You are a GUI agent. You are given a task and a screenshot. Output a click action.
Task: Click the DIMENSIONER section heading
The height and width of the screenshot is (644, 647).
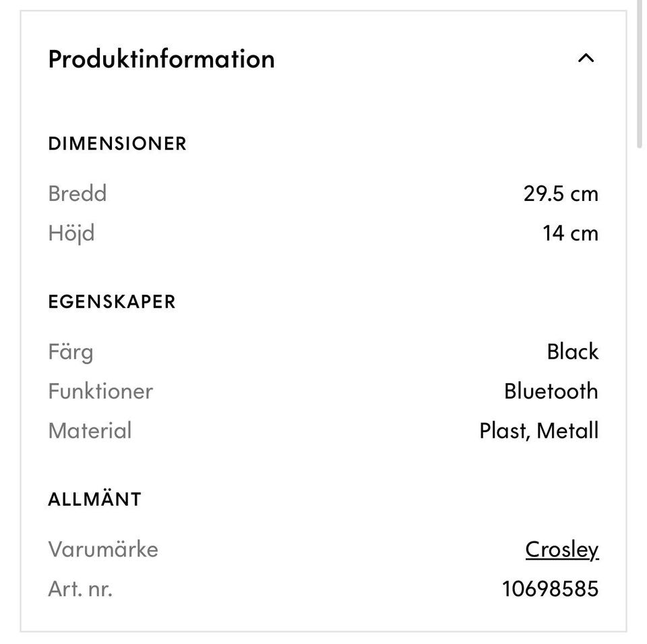pos(117,144)
